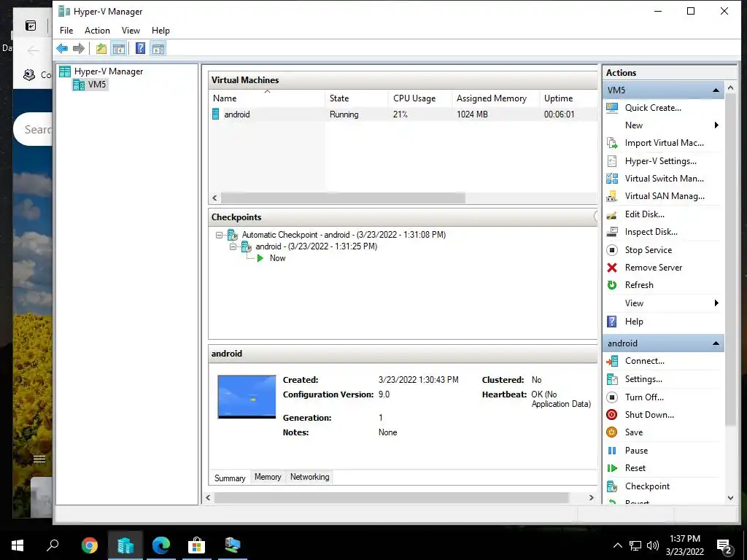The image size is (747, 560).
Task: Click the Up one level folder icon
Action: tap(101, 49)
